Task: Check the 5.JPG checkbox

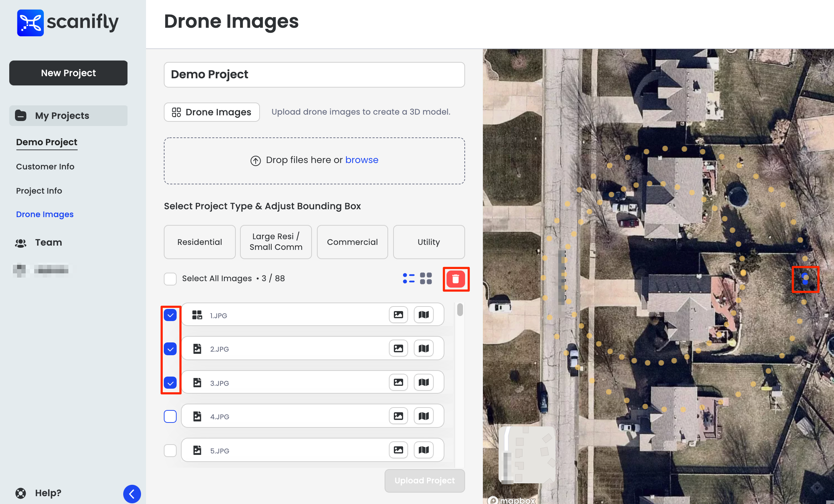Action: [x=170, y=450]
